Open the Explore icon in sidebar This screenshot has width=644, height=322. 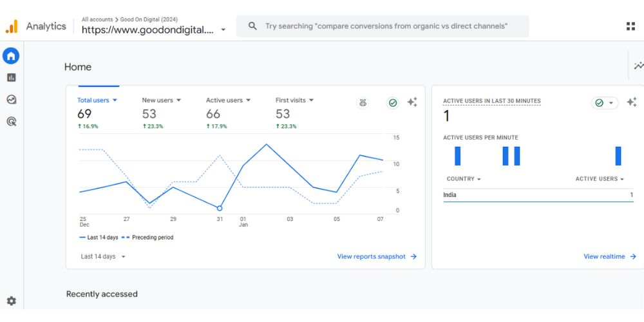pyautogui.click(x=11, y=99)
